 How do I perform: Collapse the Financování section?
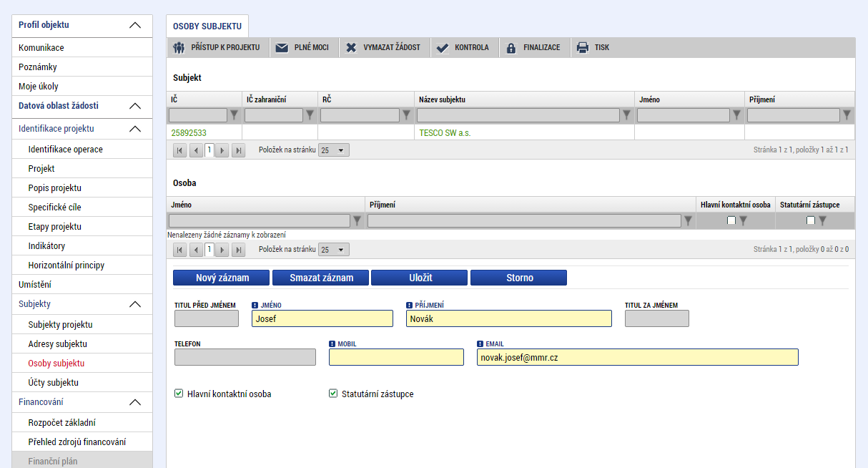135,402
